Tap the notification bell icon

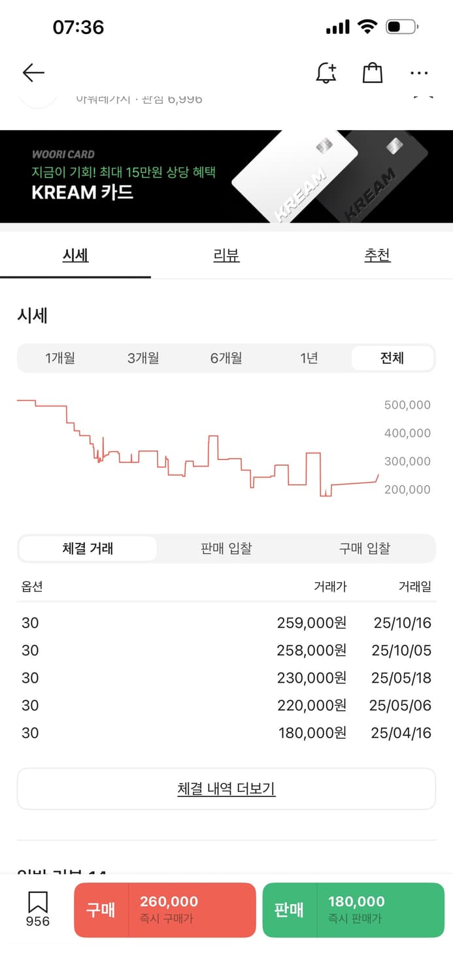pos(326,73)
